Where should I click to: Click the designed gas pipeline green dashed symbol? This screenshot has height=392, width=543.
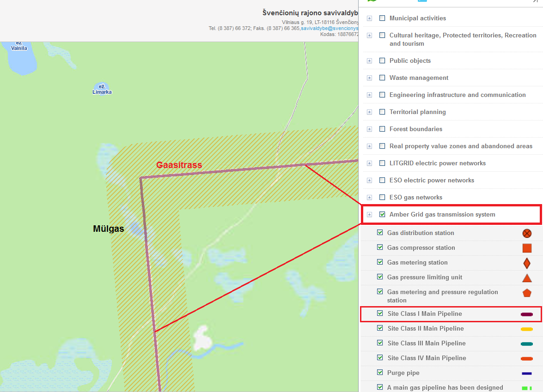(x=527, y=388)
